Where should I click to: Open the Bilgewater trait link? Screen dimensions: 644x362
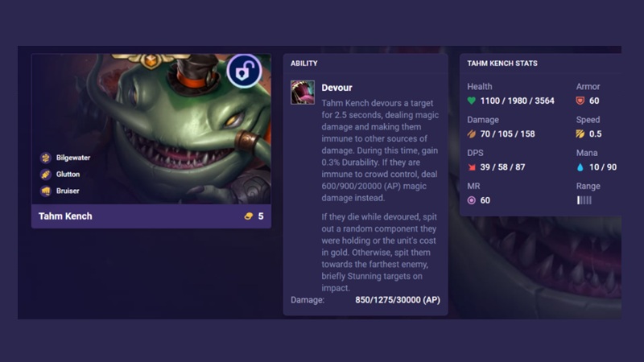click(73, 158)
